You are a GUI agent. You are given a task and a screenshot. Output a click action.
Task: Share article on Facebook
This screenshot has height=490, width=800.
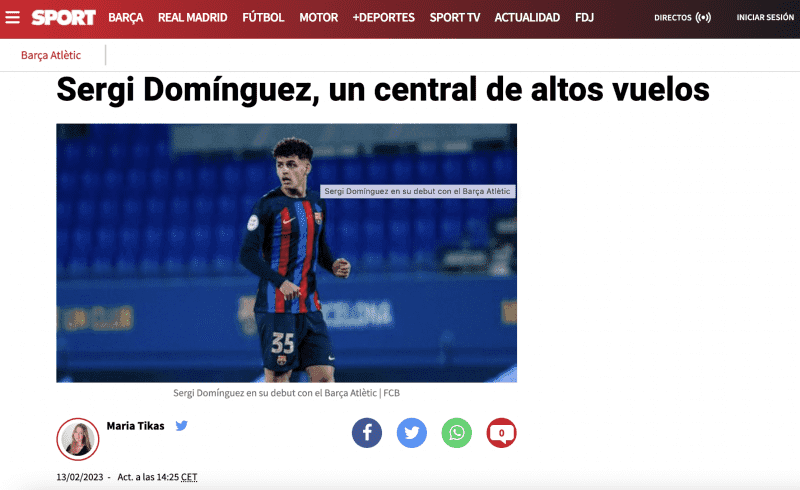(x=367, y=433)
